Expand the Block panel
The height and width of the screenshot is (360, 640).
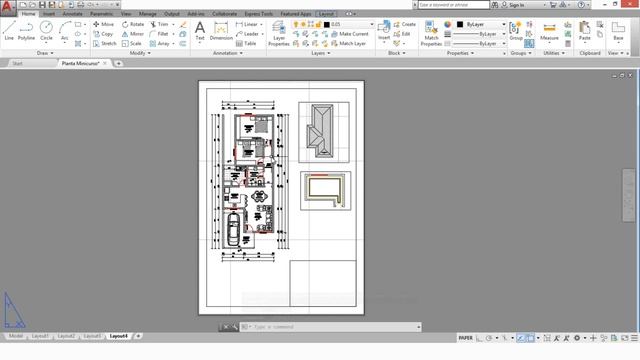coord(397,53)
